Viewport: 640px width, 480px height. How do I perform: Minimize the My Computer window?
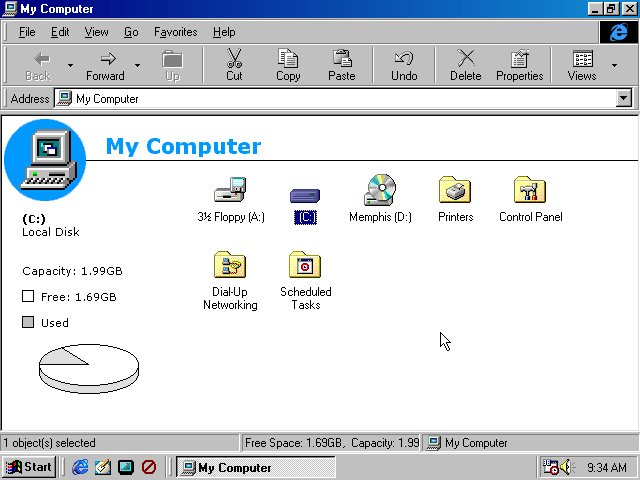(x=595, y=9)
